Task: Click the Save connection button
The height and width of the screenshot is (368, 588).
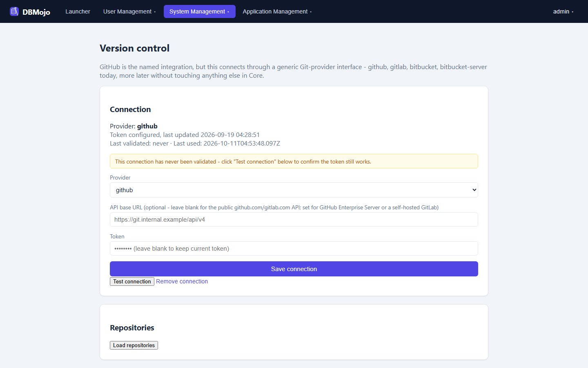Action: (x=294, y=269)
